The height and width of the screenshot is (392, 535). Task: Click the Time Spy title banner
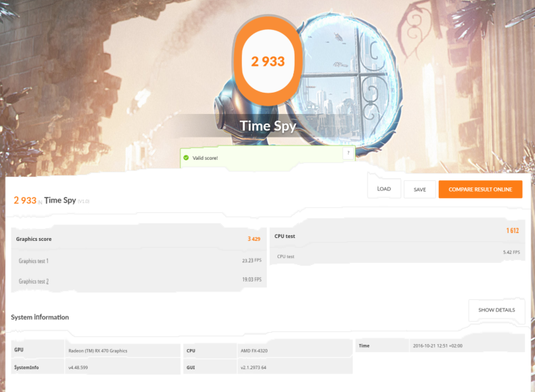[267, 125]
